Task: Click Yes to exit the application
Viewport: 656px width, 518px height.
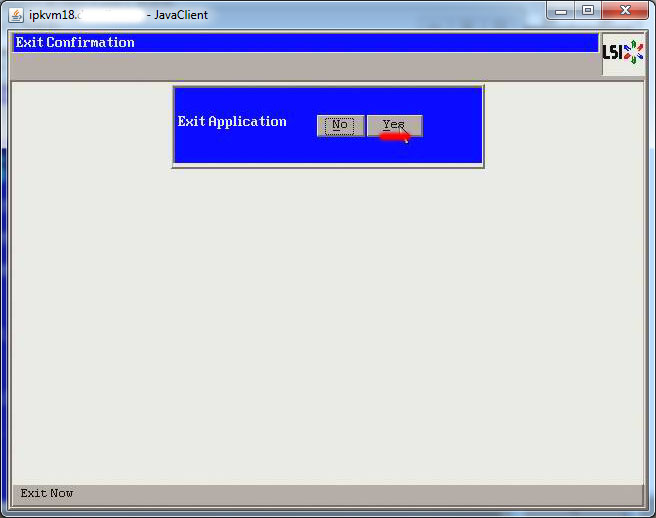Action: [x=394, y=125]
